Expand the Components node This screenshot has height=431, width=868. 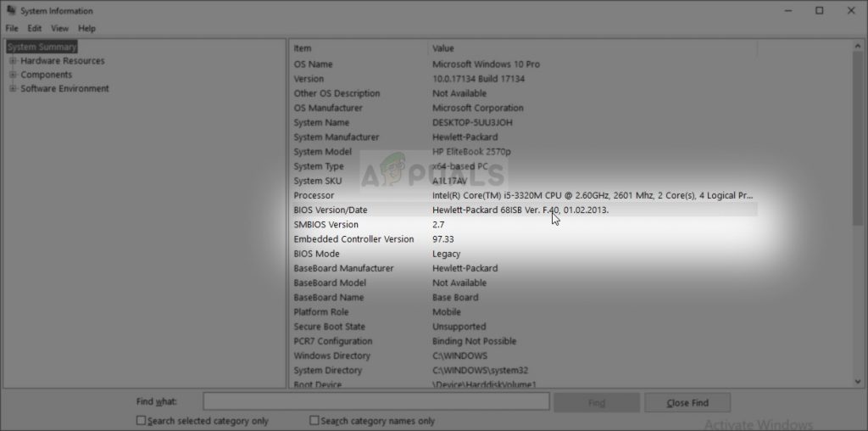coord(13,75)
